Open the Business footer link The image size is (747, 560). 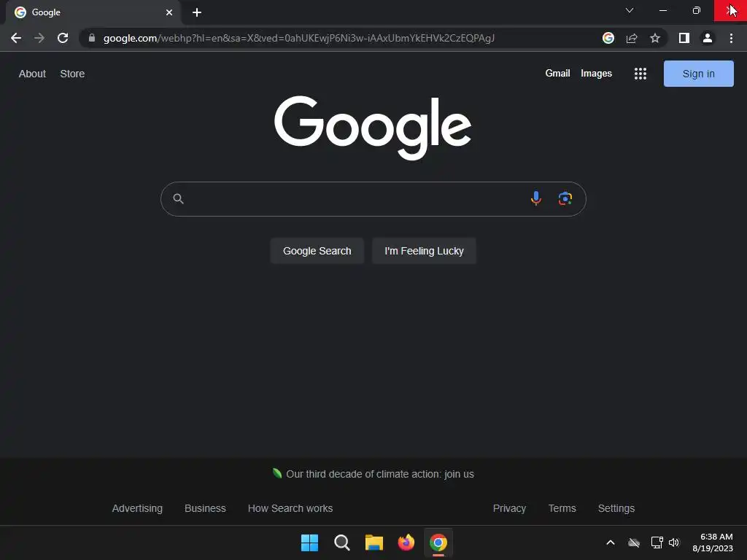205,508
